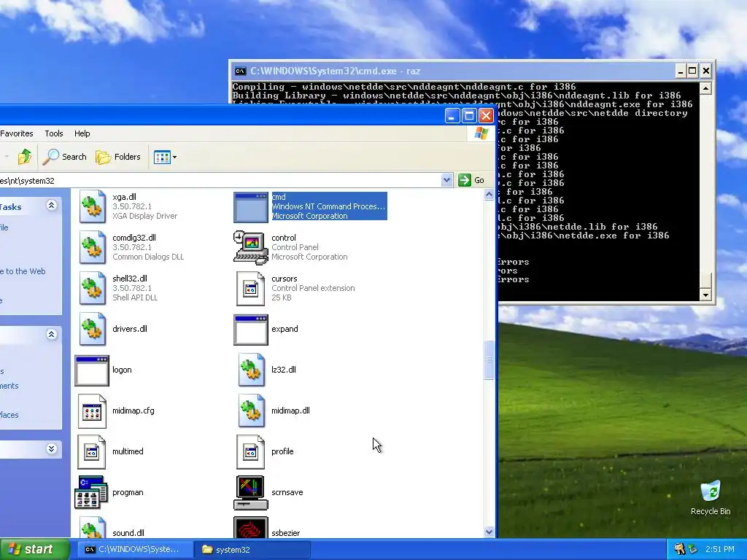The width and height of the screenshot is (747, 560).
Task: Select the expand application icon
Action: [x=251, y=330]
